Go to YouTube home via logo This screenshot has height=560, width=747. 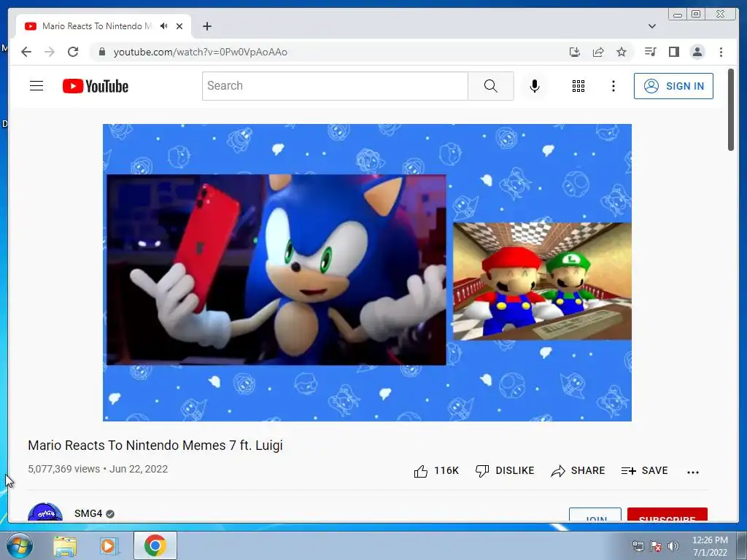point(96,86)
